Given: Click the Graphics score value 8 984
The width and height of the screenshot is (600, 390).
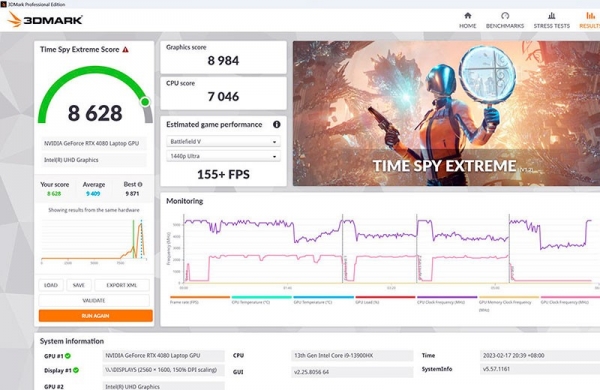Looking at the screenshot, I should [x=223, y=60].
